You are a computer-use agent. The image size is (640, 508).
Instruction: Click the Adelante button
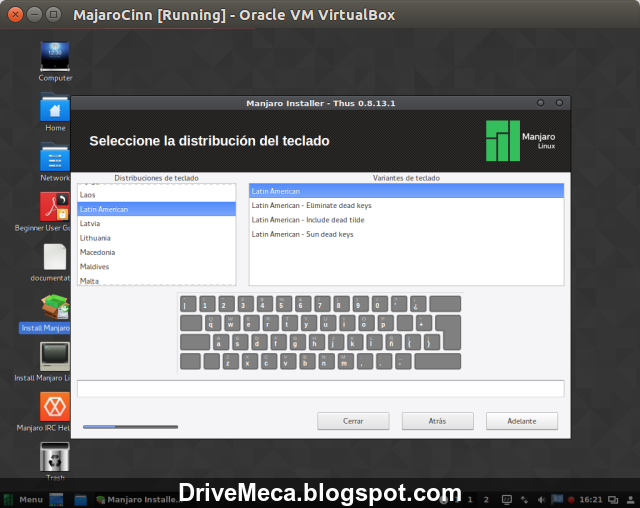tap(522, 421)
